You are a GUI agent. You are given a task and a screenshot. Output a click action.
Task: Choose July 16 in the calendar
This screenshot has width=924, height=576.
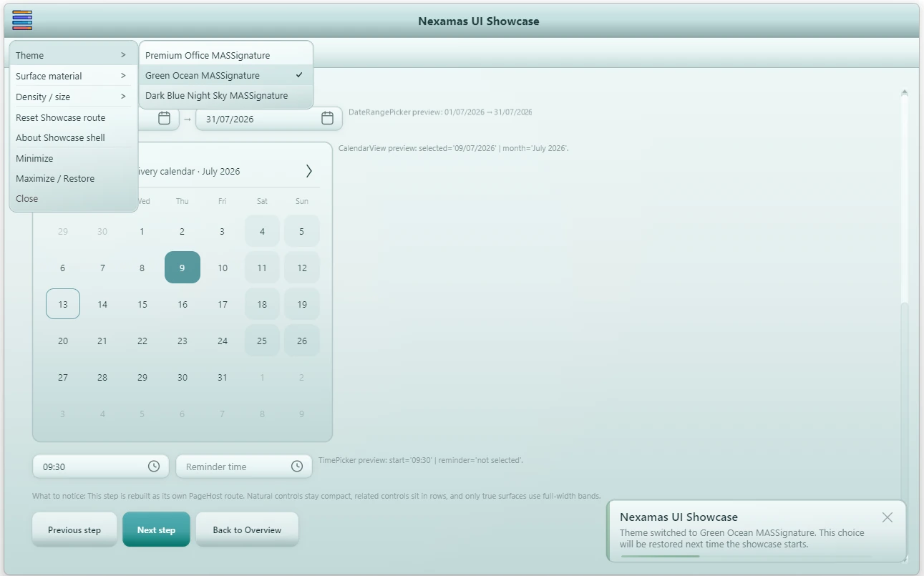coord(183,304)
